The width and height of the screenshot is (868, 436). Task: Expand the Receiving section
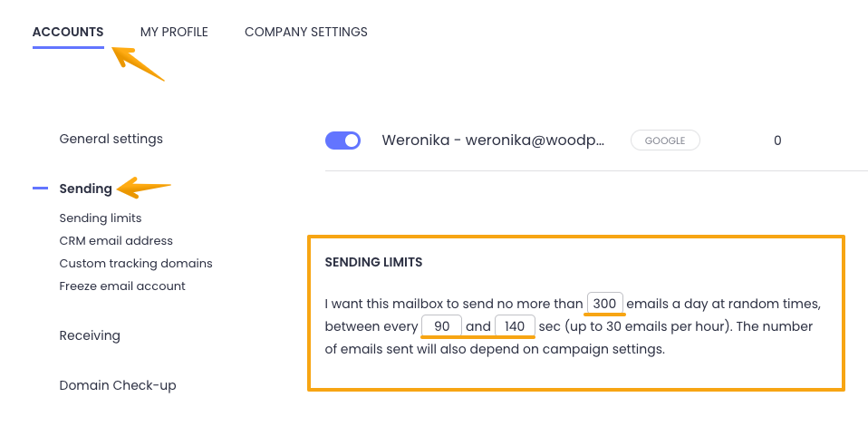pyautogui.click(x=90, y=335)
